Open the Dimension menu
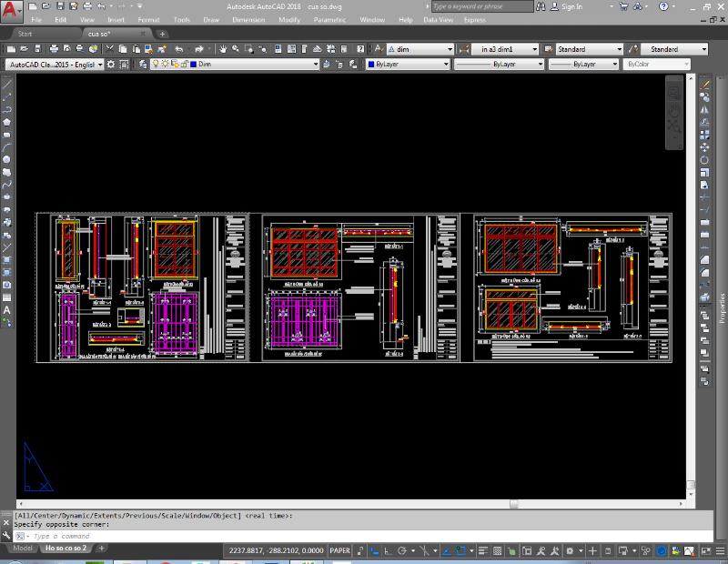The width and height of the screenshot is (728, 564). [248, 20]
